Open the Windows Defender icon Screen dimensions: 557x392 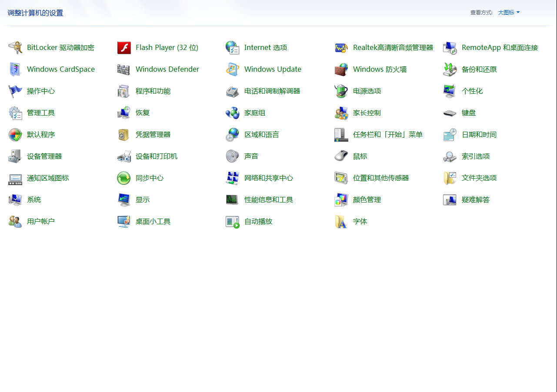point(167,69)
